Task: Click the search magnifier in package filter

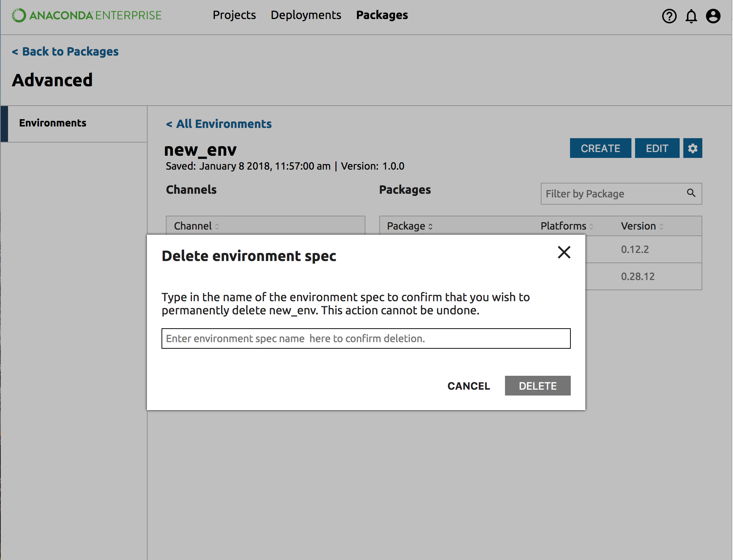Action: point(691,193)
